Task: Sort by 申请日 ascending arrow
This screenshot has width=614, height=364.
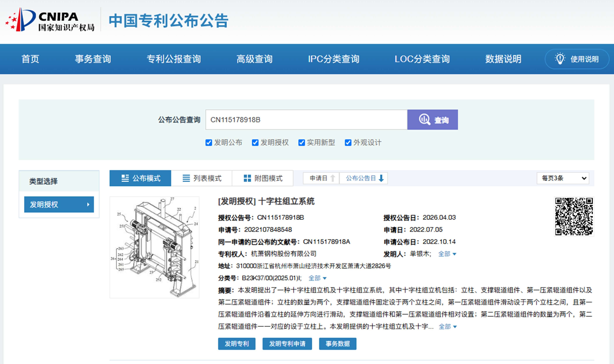Action: click(x=333, y=178)
